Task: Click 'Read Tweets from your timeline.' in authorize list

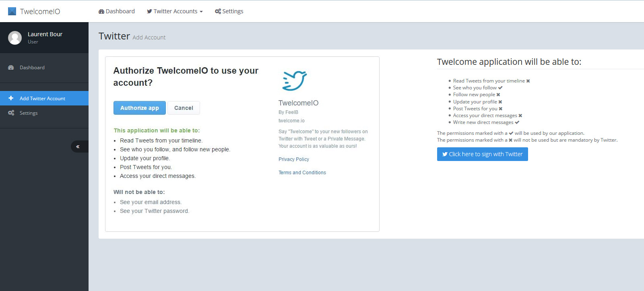Action: [x=161, y=140]
